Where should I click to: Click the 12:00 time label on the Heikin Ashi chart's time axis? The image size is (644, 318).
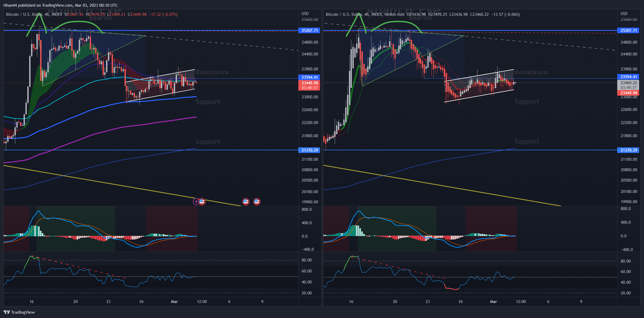point(521,302)
